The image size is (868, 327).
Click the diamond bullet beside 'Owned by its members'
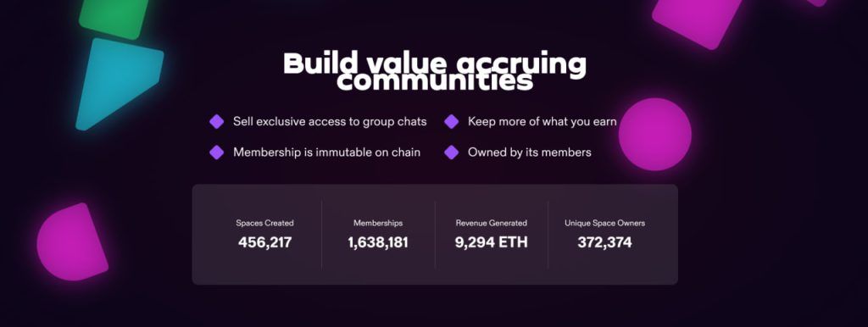tap(451, 152)
